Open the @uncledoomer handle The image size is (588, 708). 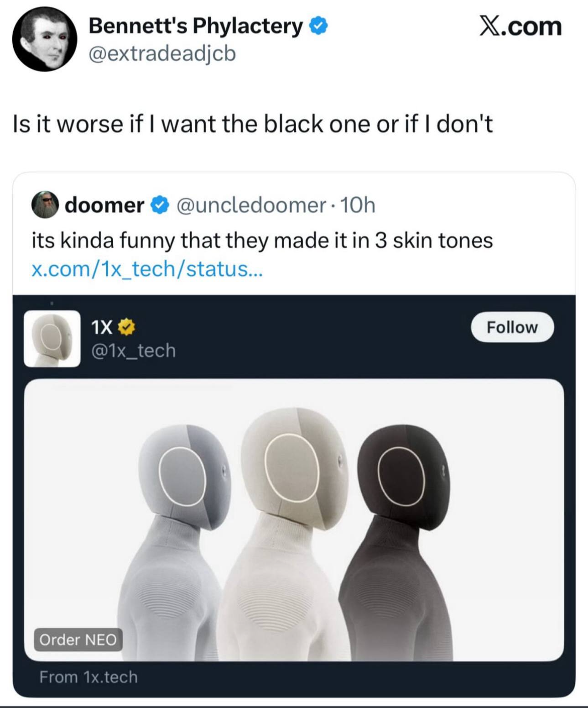coord(251,205)
